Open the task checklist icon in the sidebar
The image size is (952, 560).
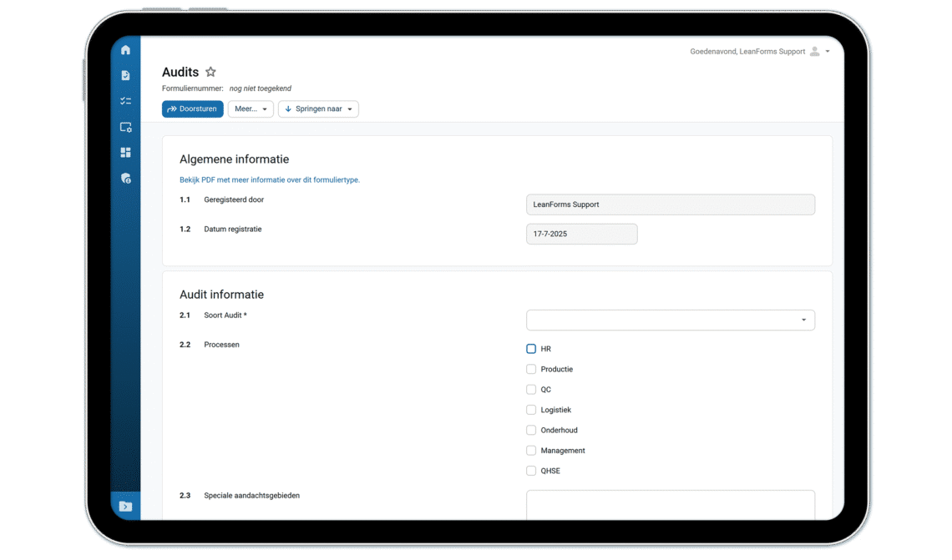point(125,101)
